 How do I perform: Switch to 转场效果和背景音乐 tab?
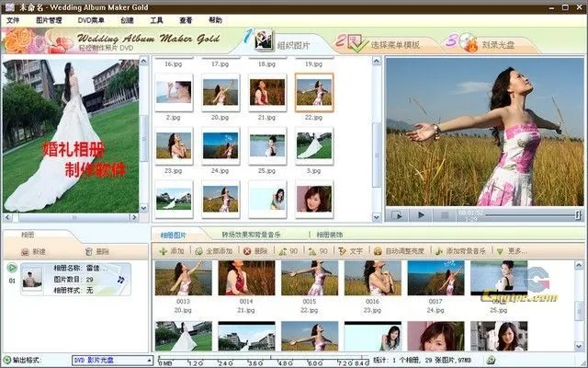pyautogui.click(x=251, y=236)
